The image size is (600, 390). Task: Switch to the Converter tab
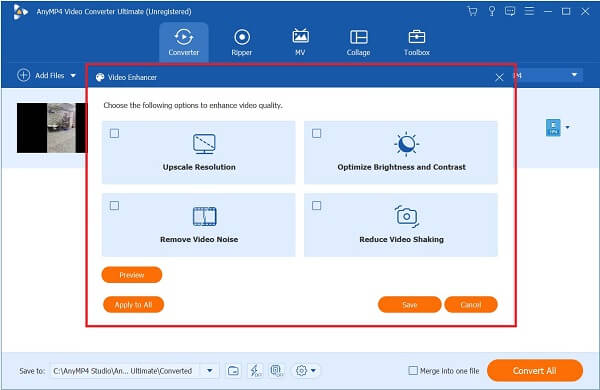click(x=184, y=42)
